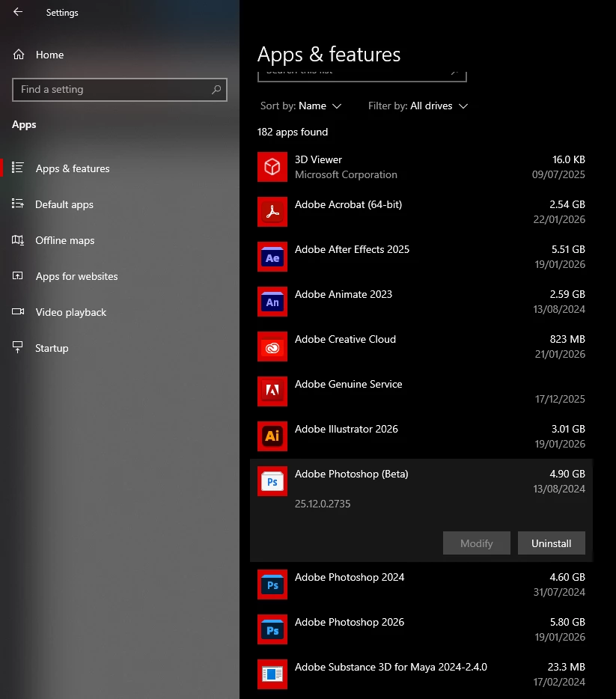Click the back arrow in Settings

(x=18, y=12)
